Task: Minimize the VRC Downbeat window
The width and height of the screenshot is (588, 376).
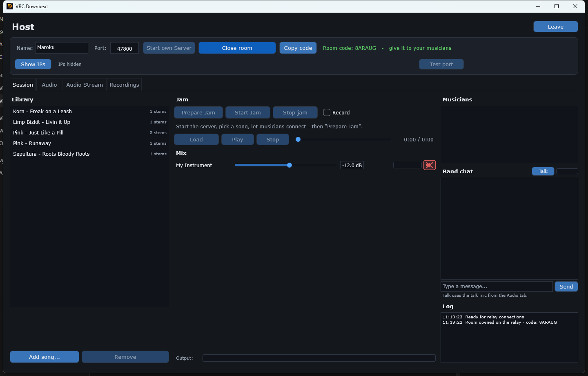Action: (538, 6)
